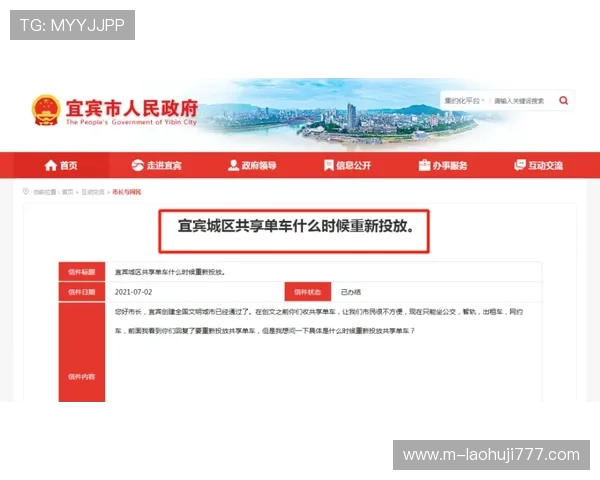Click the letter content paragraph starting 您好市长
Viewport: 600px width, 480px height.
tap(319, 321)
